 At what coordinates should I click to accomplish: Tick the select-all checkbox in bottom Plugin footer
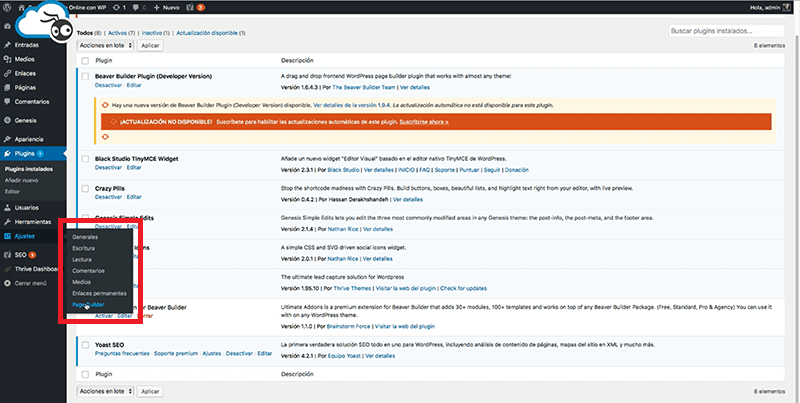[x=85, y=374]
